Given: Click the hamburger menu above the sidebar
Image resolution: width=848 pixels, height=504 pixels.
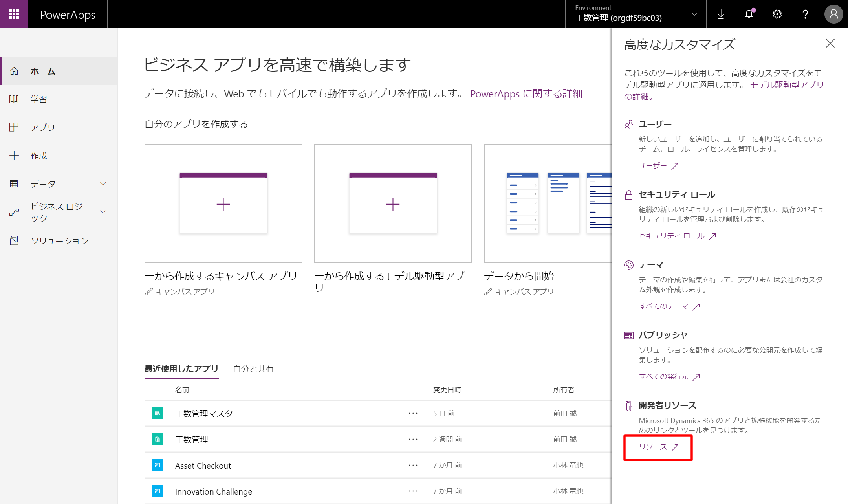Looking at the screenshot, I should coord(14,42).
